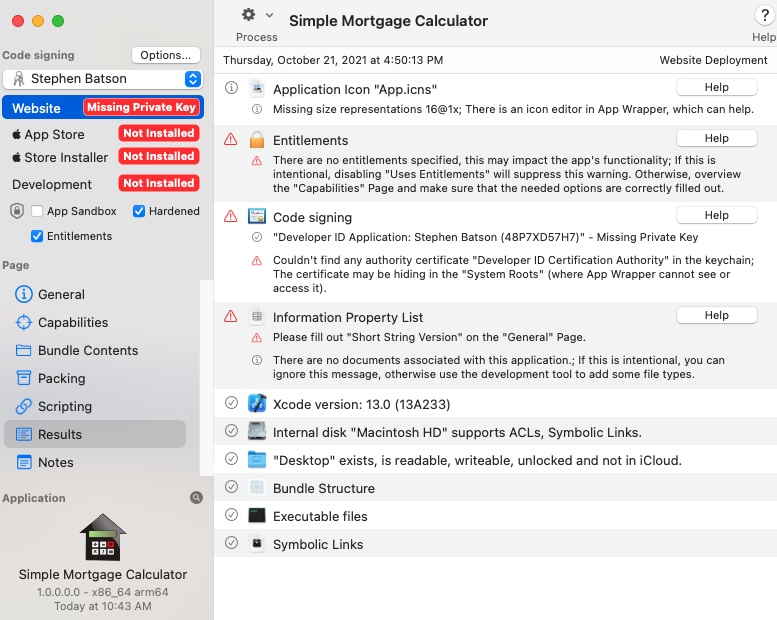Open the code signing Options button
The width and height of the screenshot is (777, 620).
click(x=166, y=55)
